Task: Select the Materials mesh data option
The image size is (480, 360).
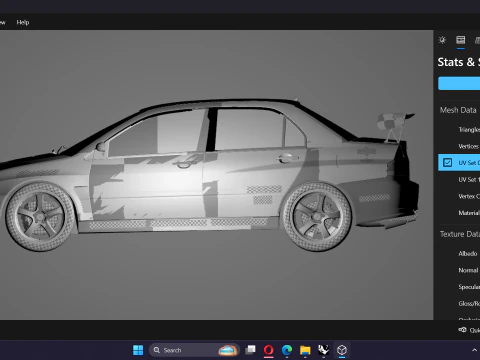Action: [469, 213]
